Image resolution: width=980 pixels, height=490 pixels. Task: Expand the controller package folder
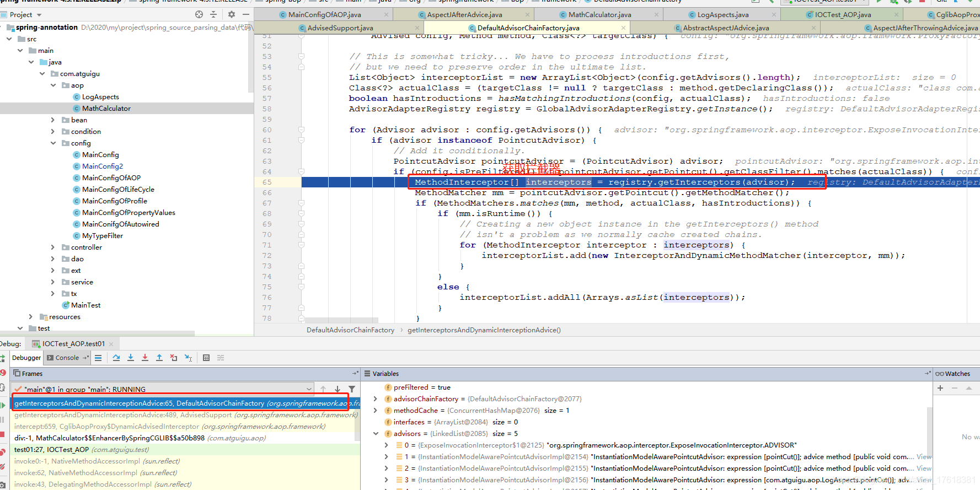point(53,247)
